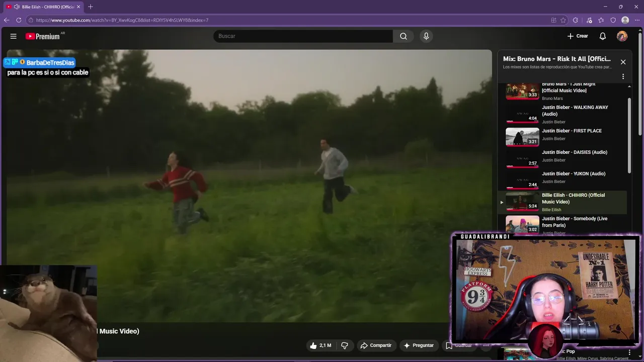Save video with Guardar button
This screenshot has height=362, width=644.
458,345
